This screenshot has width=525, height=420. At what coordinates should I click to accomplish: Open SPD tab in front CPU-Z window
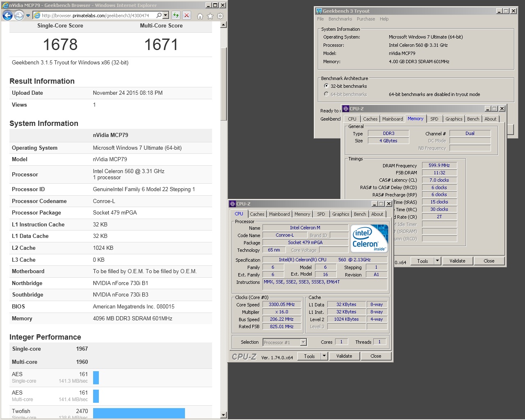[321, 214]
